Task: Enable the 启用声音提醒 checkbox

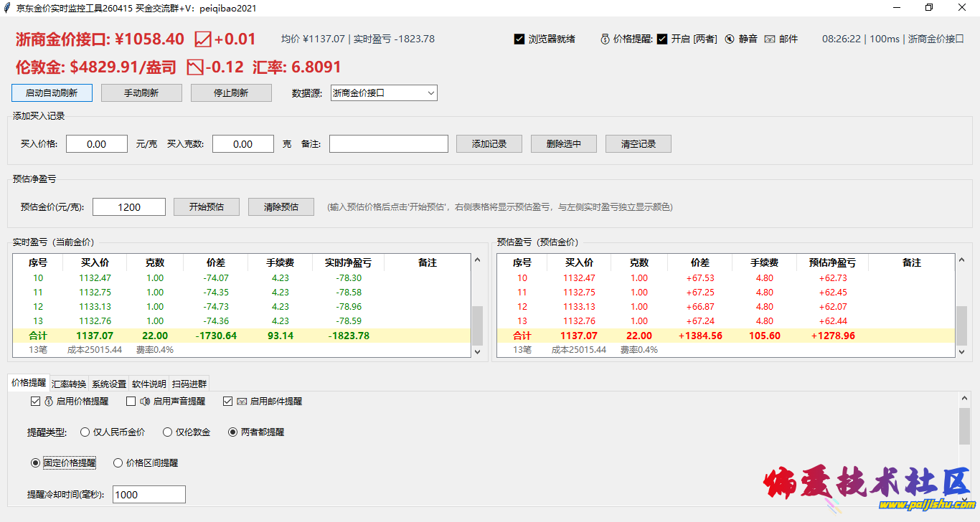Action: (131, 402)
